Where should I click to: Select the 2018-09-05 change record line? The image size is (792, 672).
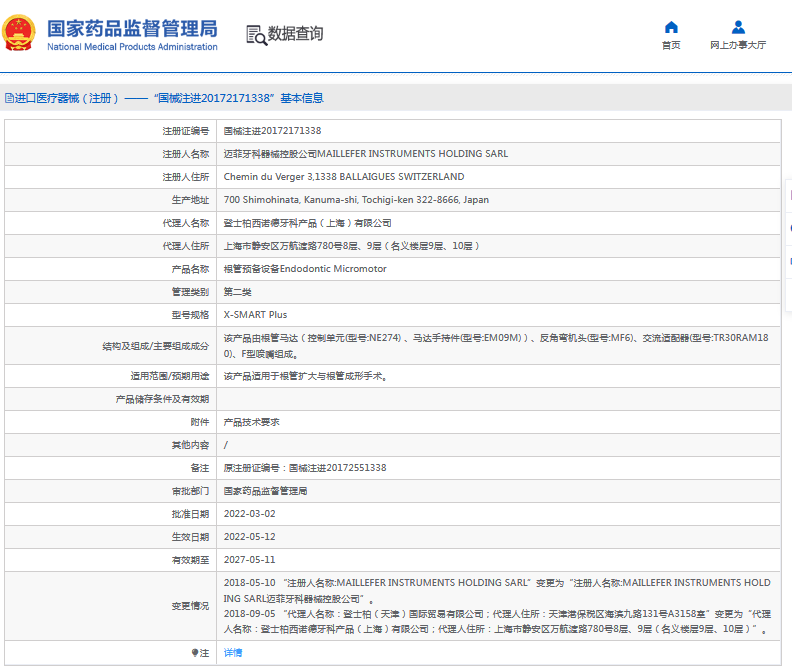pos(497,621)
